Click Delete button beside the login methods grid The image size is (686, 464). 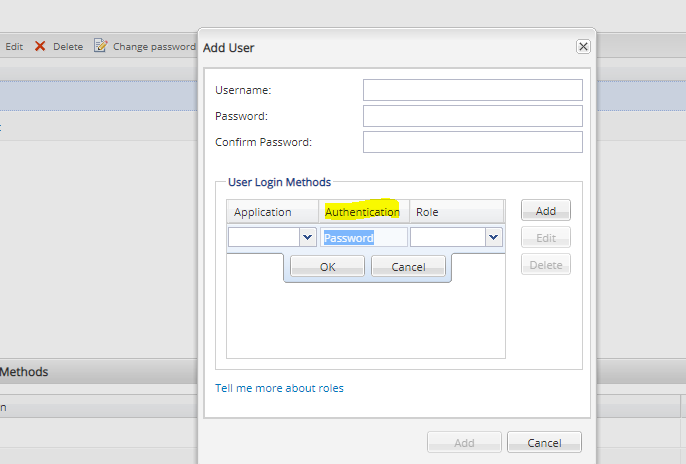[x=545, y=265]
